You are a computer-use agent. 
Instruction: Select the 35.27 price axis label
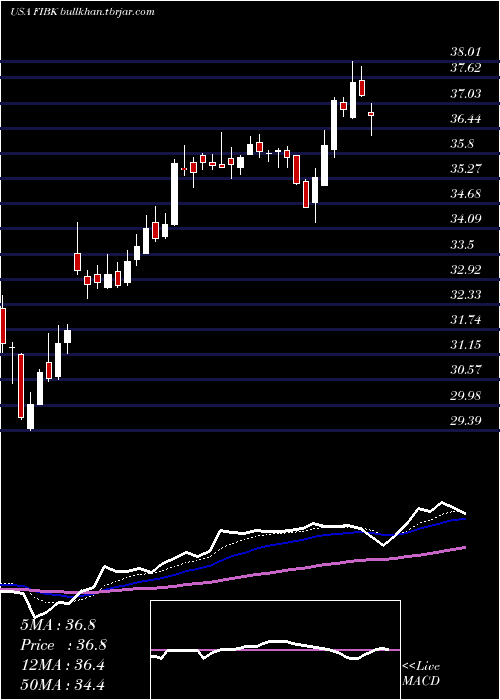coord(466,169)
